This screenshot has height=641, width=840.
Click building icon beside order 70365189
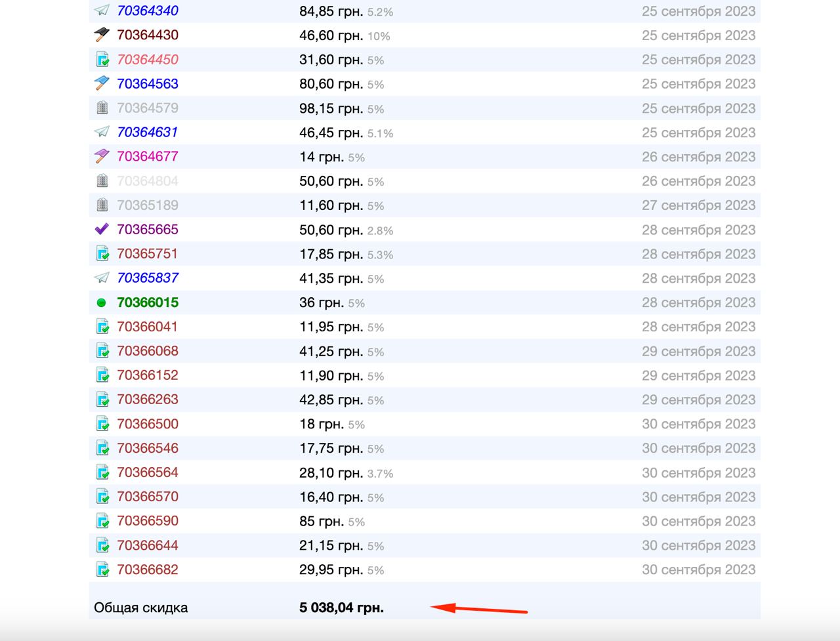click(x=102, y=205)
